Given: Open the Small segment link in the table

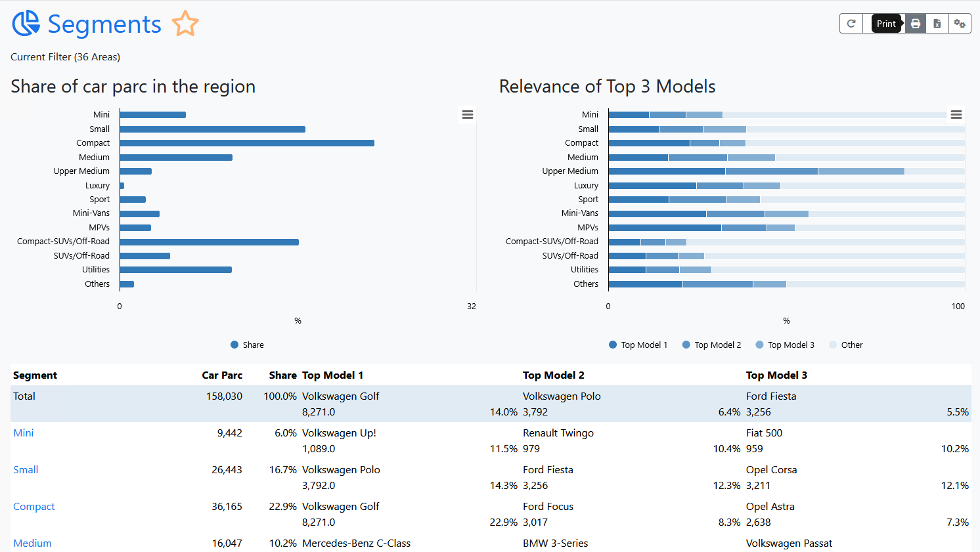Looking at the screenshot, I should coord(26,470).
